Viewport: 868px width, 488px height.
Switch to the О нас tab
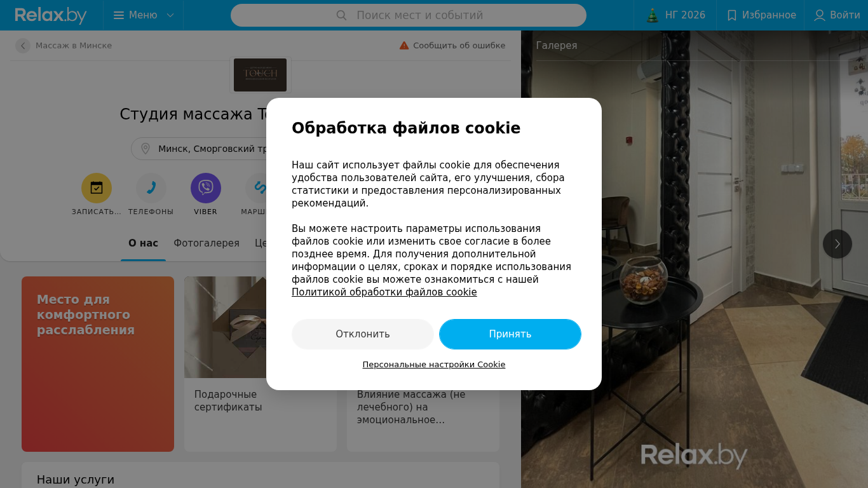click(x=144, y=243)
